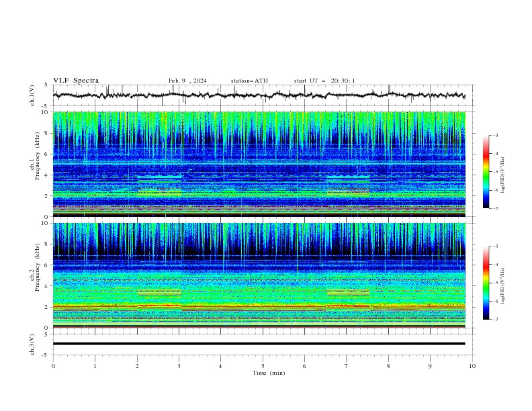Click the time axis tick label "8"
This screenshot has width=532, height=411.
tap(388, 366)
